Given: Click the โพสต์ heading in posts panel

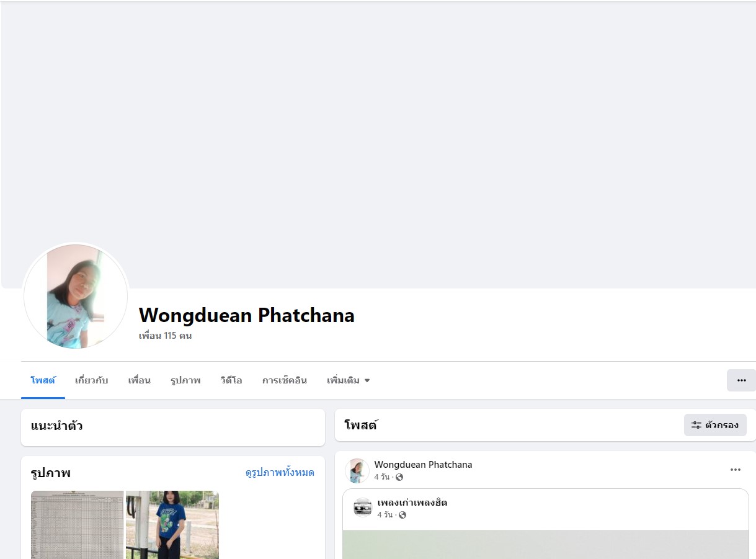Looking at the screenshot, I should point(361,425).
